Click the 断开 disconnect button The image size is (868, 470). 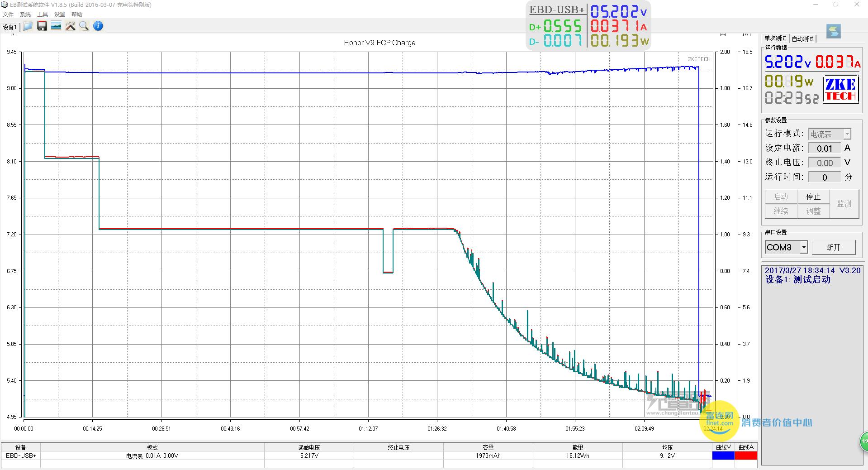click(833, 247)
